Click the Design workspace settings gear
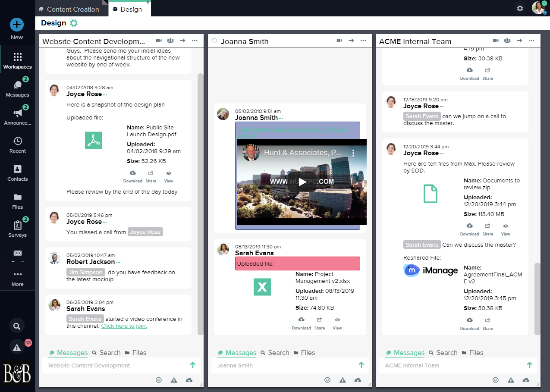 click(74, 23)
